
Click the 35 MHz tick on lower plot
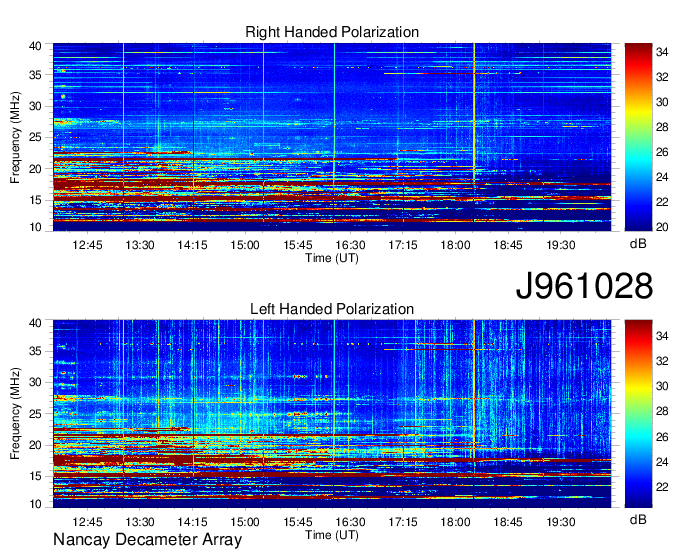pyautogui.click(x=35, y=351)
